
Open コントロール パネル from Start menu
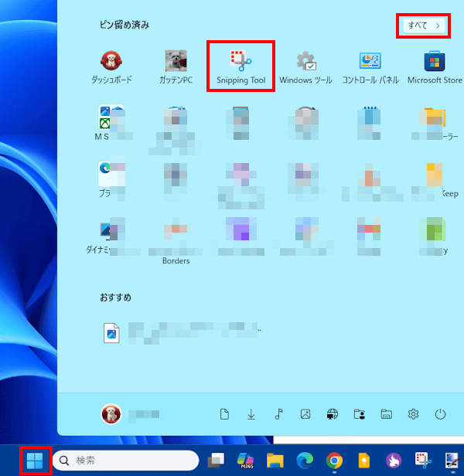pyautogui.click(x=370, y=66)
